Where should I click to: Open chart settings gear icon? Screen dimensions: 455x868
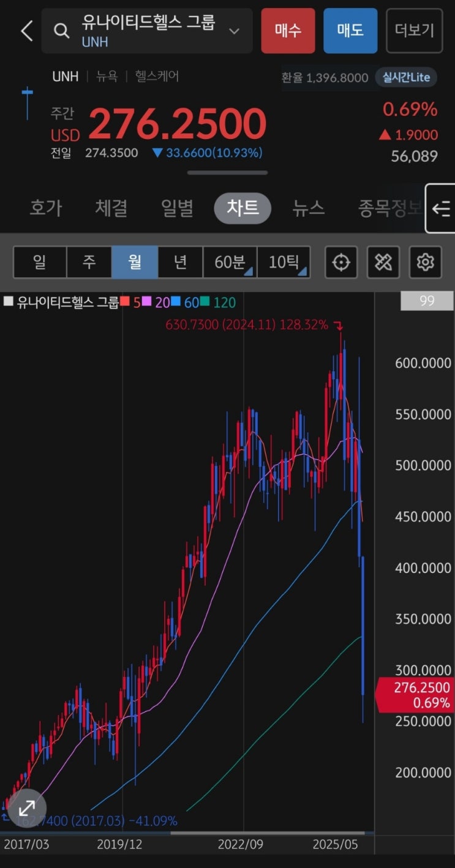(x=425, y=263)
